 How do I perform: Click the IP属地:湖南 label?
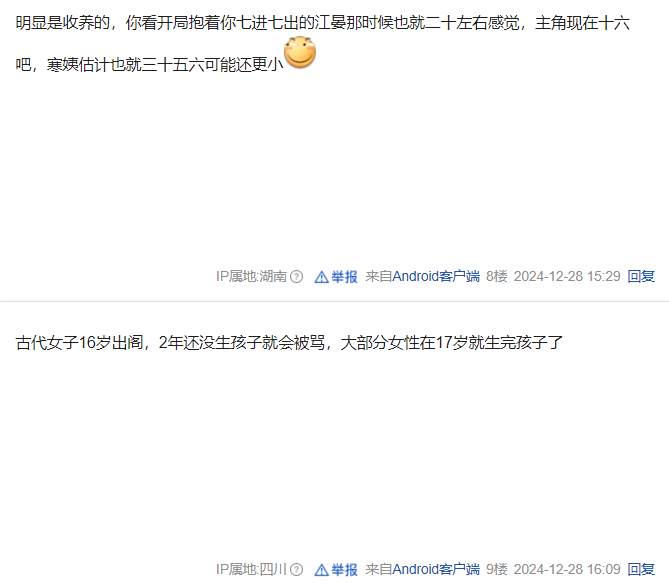[x=251, y=277]
